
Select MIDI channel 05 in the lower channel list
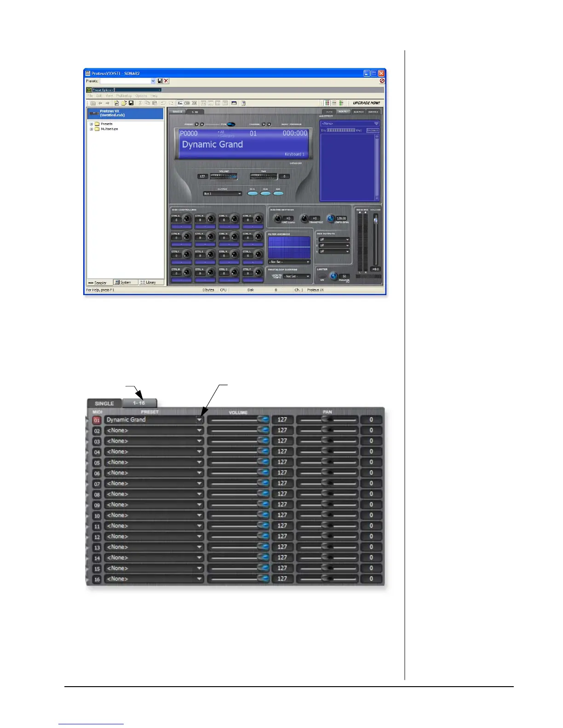[97, 462]
